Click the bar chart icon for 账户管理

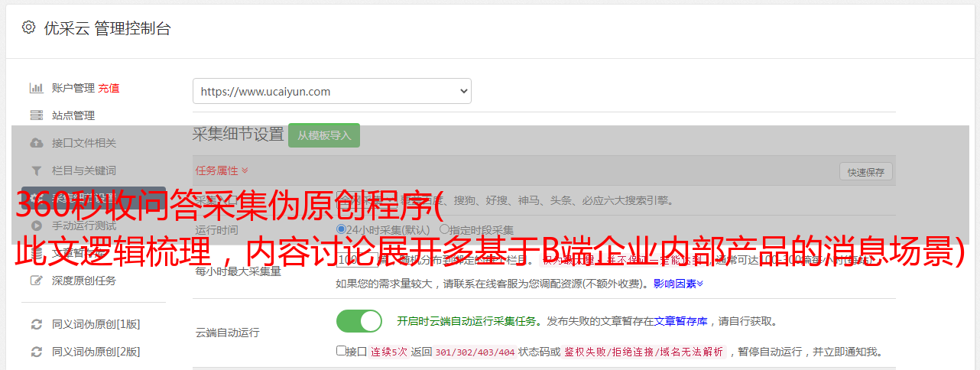[x=36, y=88]
